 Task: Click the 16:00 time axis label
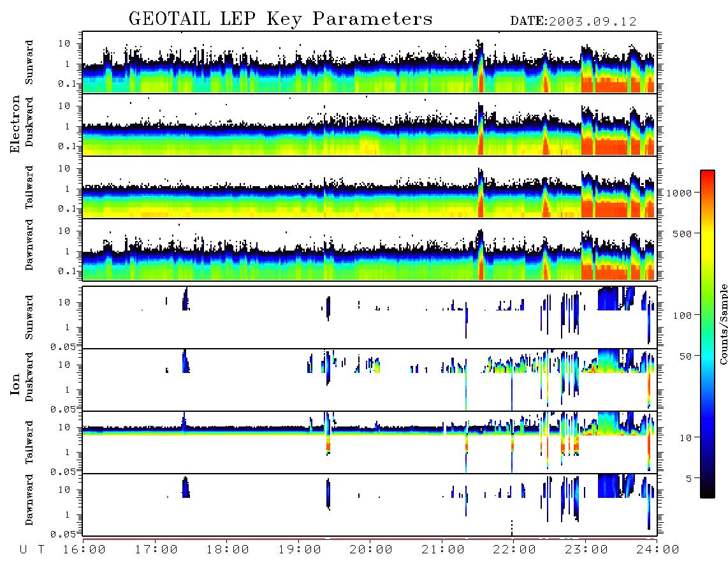point(84,550)
